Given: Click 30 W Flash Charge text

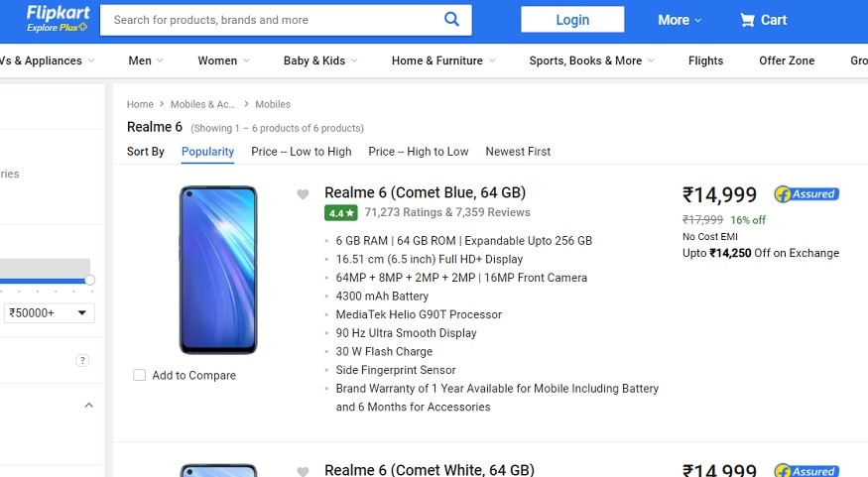Looking at the screenshot, I should (x=384, y=351).
